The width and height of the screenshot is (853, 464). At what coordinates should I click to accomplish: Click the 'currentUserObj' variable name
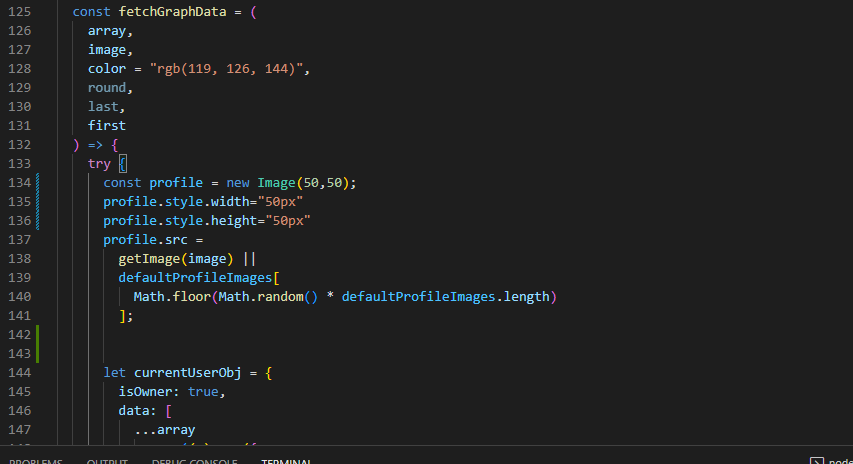coord(188,373)
